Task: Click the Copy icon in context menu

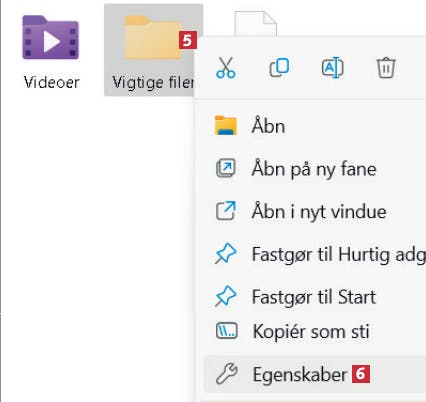Action: click(279, 68)
